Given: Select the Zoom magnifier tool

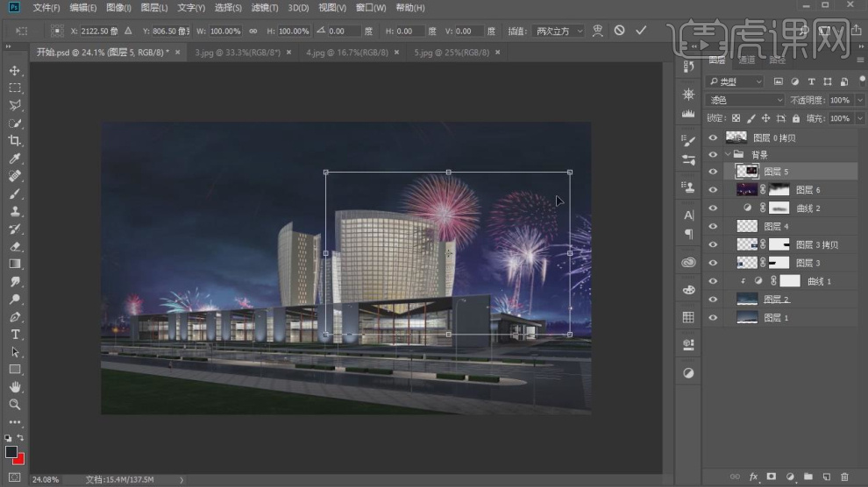Looking at the screenshot, I should (x=15, y=405).
